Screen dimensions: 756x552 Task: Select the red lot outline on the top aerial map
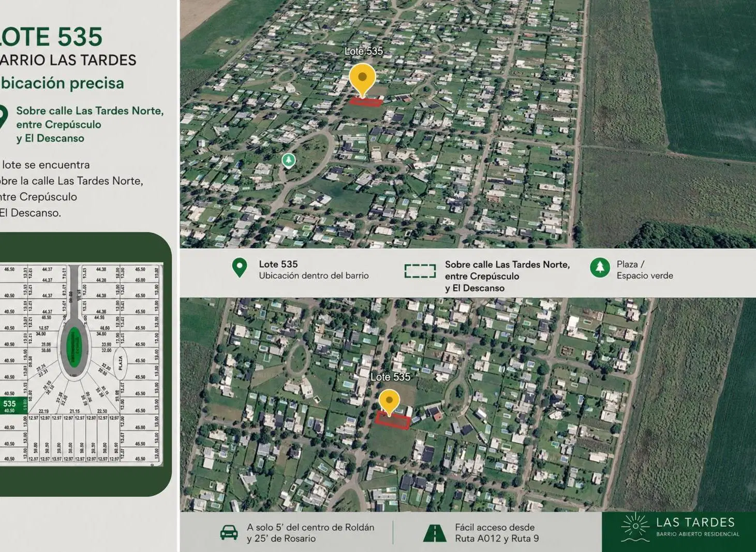(366, 101)
